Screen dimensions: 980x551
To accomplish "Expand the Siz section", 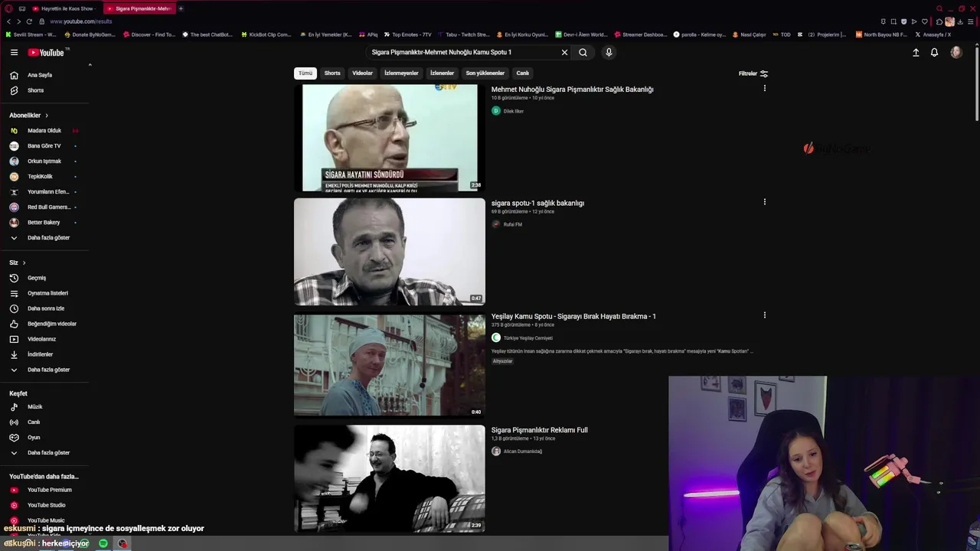I will pyautogui.click(x=18, y=262).
